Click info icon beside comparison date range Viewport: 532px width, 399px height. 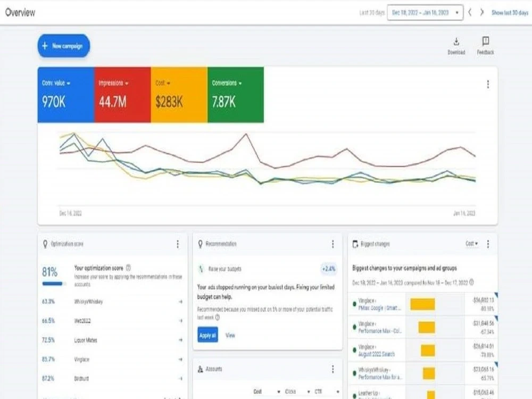471,282
